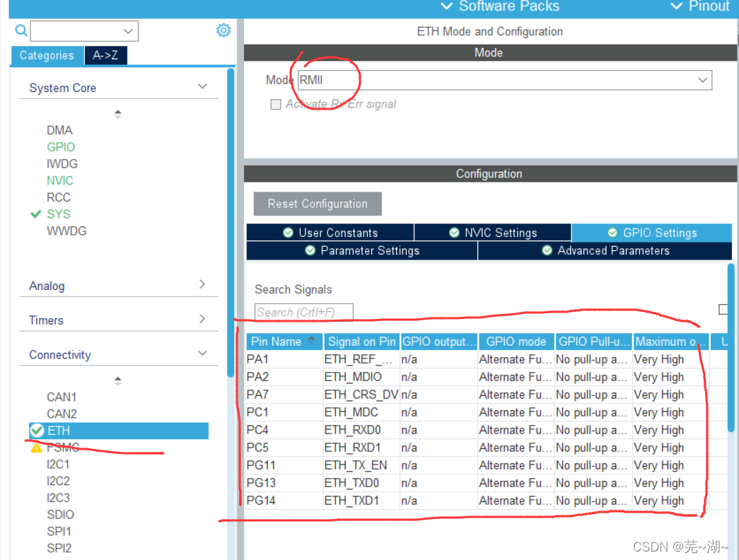Select SPI2 peripheral

[x=59, y=548]
